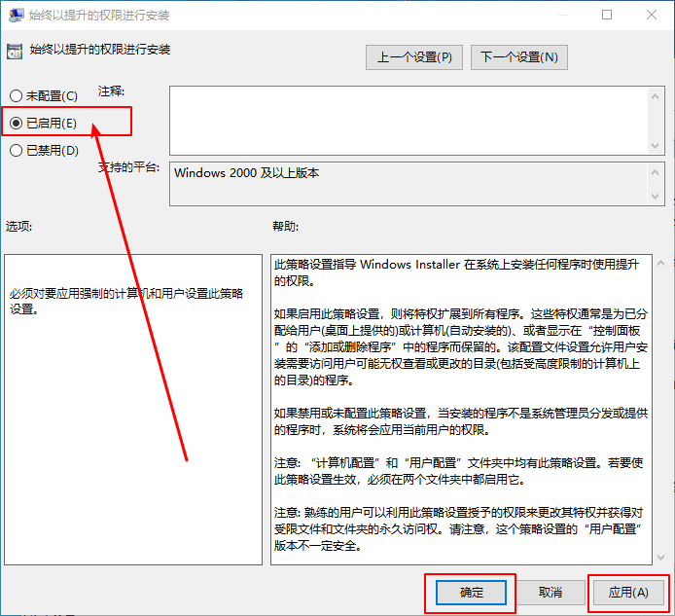Select the 已启用(E) radio option
This screenshot has width=675, height=616.
point(16,124)
